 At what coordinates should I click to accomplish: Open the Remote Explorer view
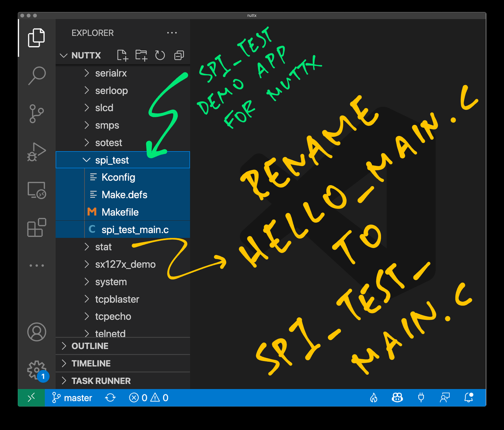click(x=37, y=190)
